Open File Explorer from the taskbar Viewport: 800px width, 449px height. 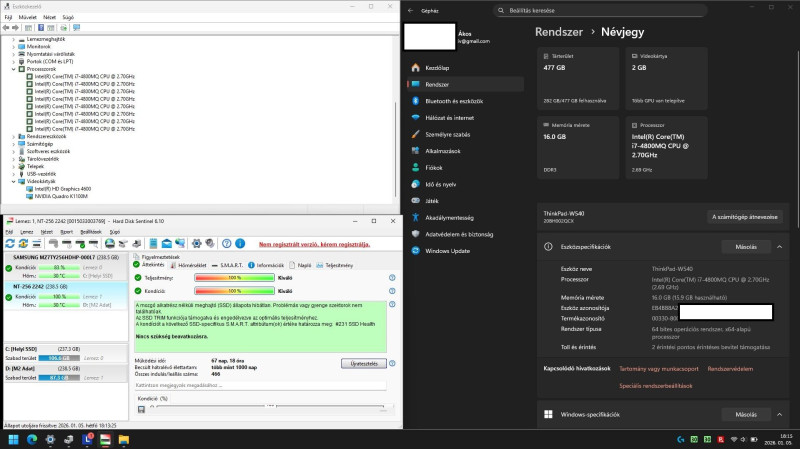coord(123,439)
